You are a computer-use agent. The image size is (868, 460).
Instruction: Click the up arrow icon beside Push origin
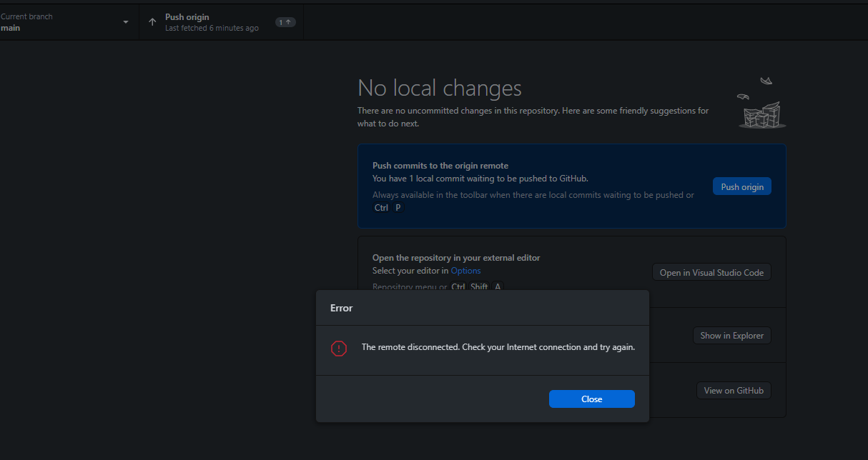point(152,22)
